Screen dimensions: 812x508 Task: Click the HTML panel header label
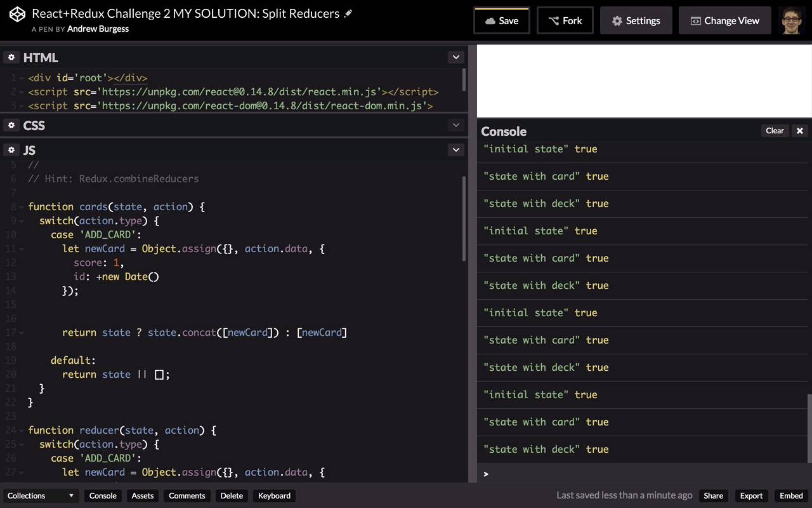point(41,57)
